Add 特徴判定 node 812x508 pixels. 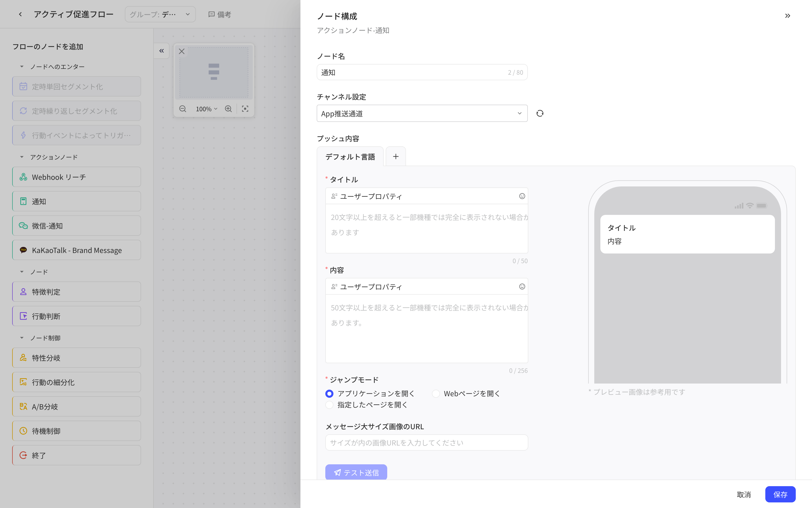click(x=76, y=292)
